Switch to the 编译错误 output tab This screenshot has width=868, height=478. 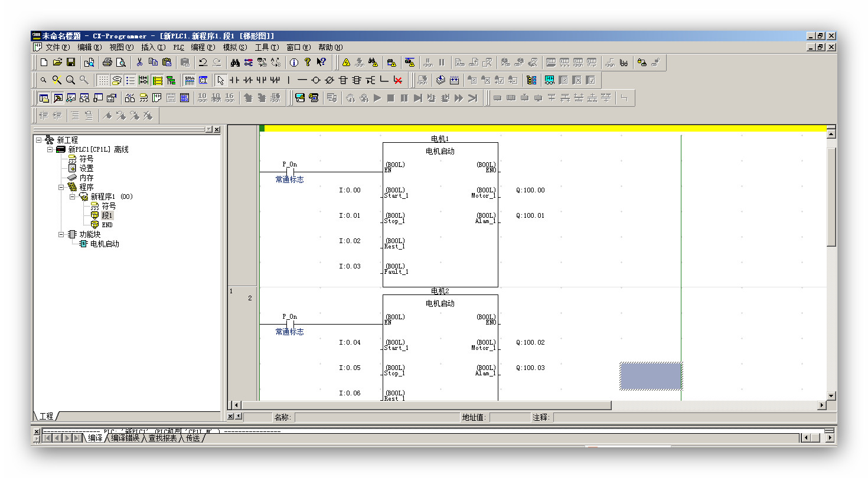[125, 438]
